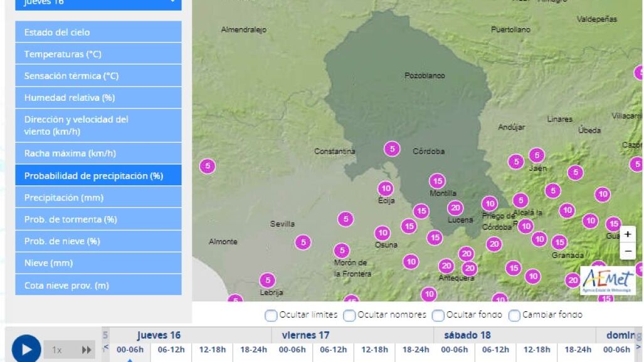The width and height of the screenshot is (644, 362).
Task: Check the Ocultar fondo option
Action: [438, 315]
